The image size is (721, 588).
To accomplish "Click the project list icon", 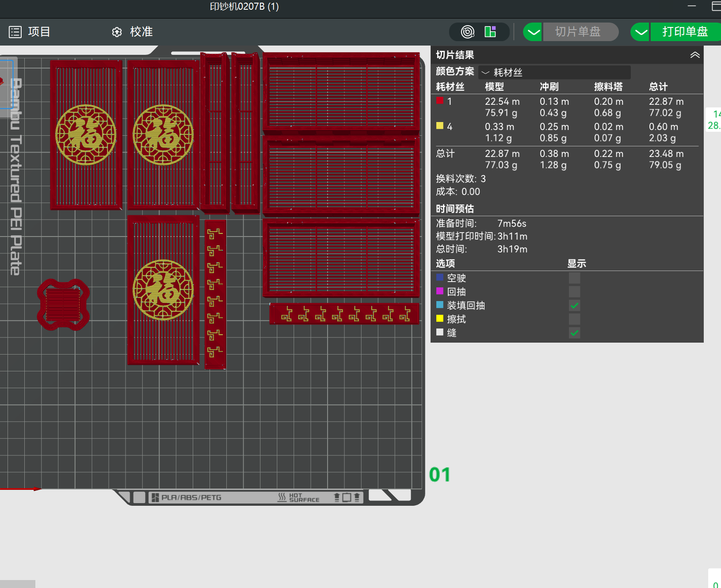I will coord(15,32).
